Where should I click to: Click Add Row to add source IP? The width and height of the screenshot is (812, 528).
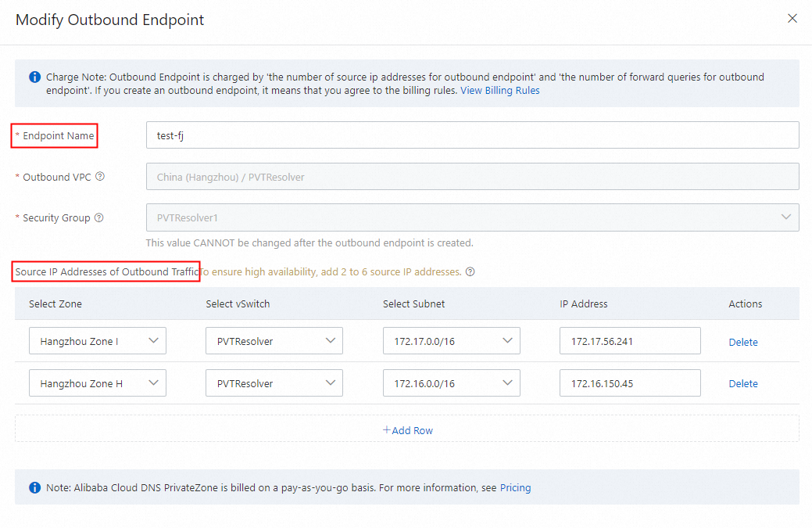[407, 430]
